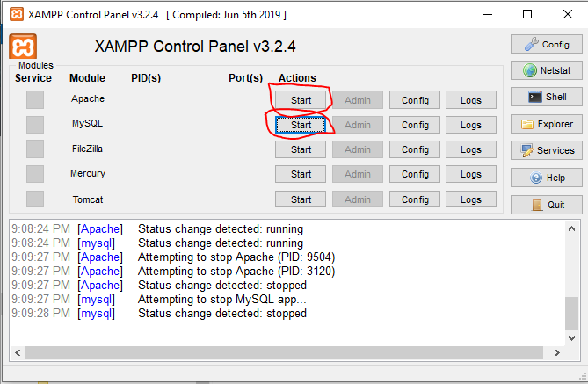588x384 pixels.
Task: Click the FileZilla module label
Action: [x=87, y=149]
